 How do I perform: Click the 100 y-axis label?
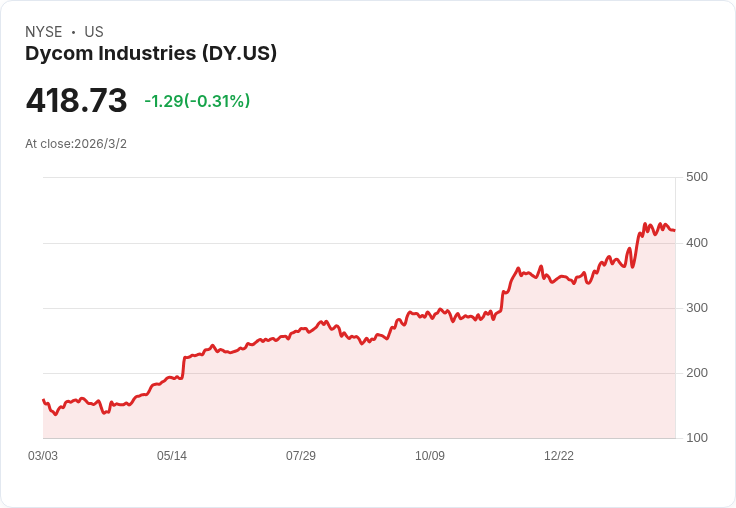click(x=696, y=438)
